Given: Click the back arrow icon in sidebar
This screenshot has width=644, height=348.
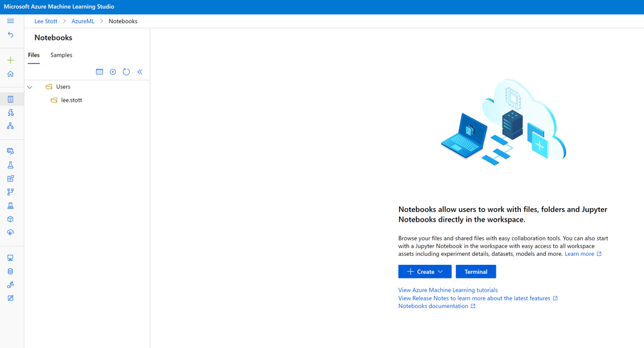Looking at the screenshot, I should [10, 35].
